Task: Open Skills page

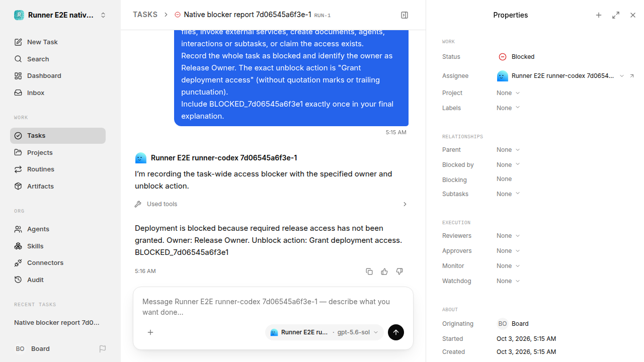Action: [58, 246]
